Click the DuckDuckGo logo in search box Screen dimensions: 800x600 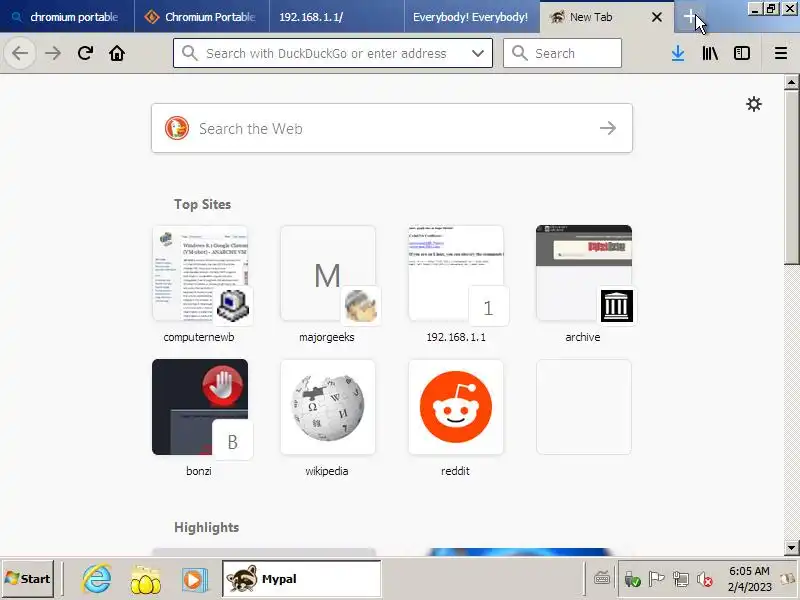177,128
